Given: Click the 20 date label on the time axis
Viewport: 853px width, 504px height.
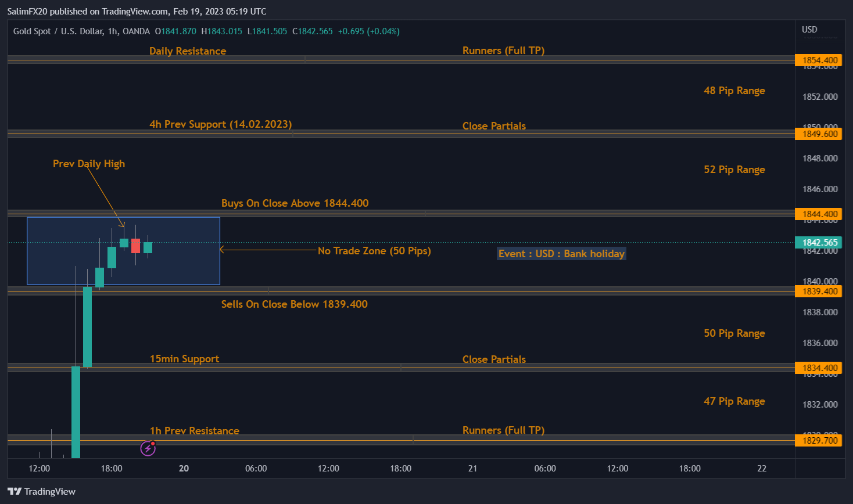Looking at the screenshot, I should click(x=184, y=468).
